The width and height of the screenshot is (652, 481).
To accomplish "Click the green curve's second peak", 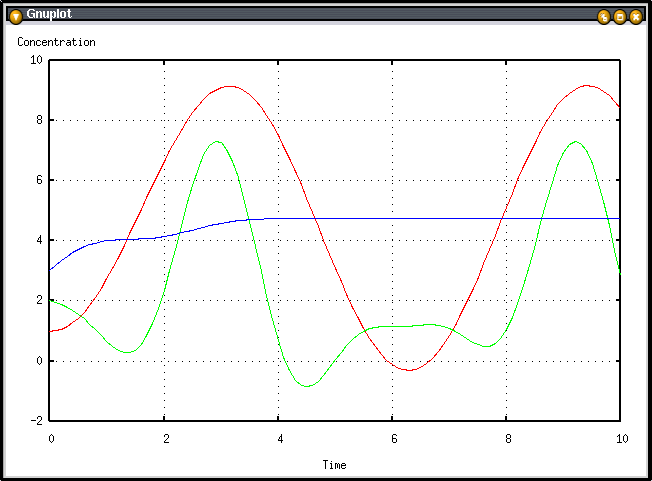I will (x=575, y=141).
